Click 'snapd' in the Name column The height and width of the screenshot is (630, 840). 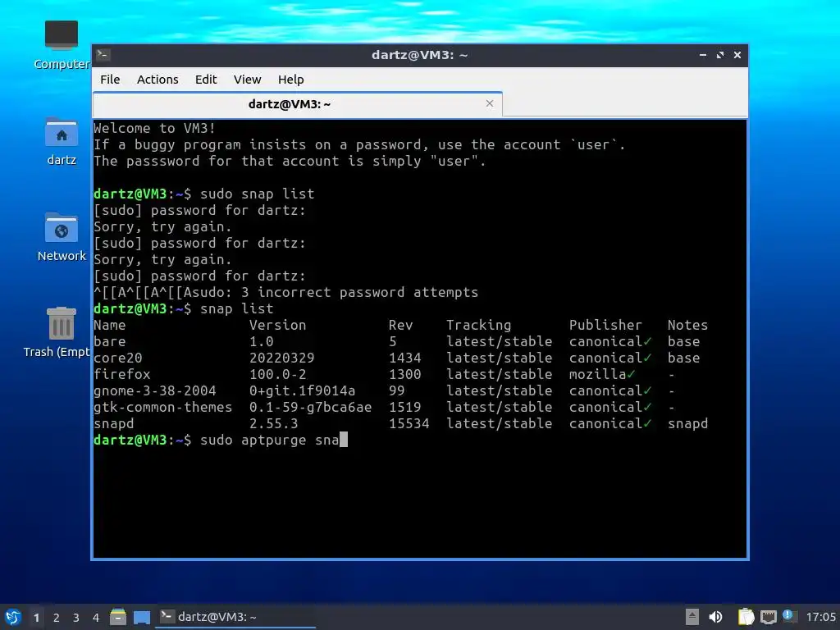113,424
